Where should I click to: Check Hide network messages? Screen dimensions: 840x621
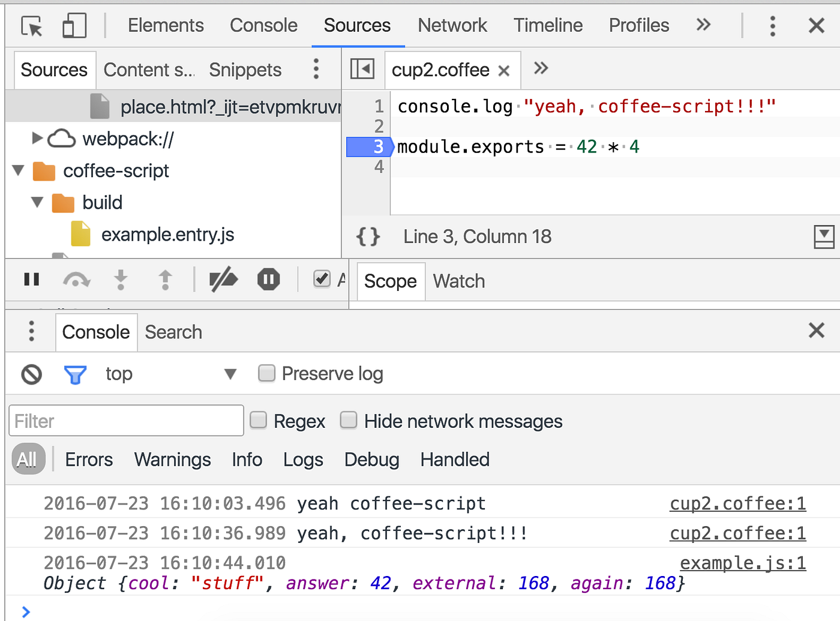[349, 420]
